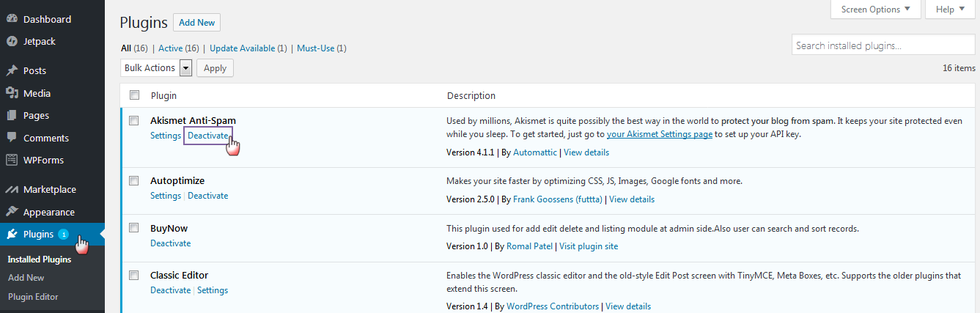
Task: Click the '16 items' count text
Action: 959,68
